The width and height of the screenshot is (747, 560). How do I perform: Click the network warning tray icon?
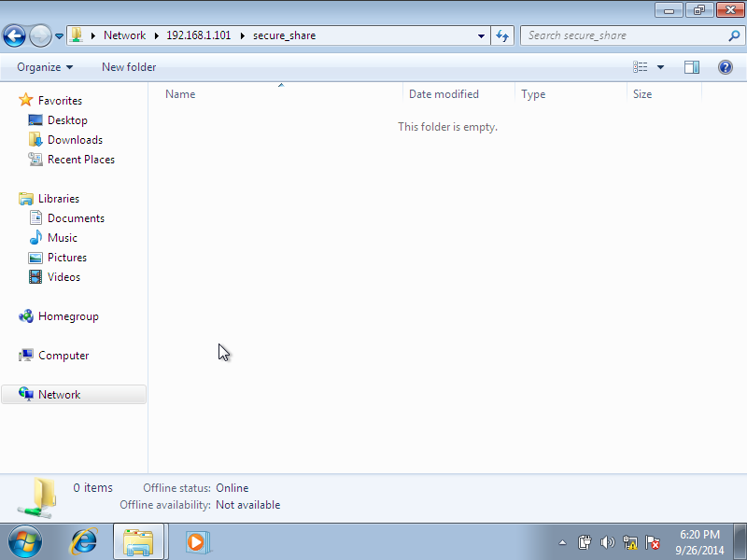[x=630, y=542]
